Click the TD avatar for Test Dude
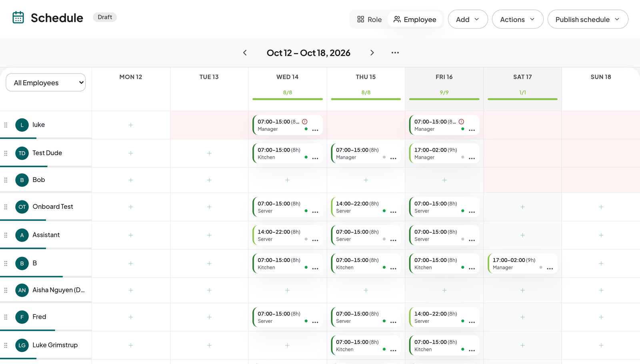 pyautogui.click(x=22, y=153)
